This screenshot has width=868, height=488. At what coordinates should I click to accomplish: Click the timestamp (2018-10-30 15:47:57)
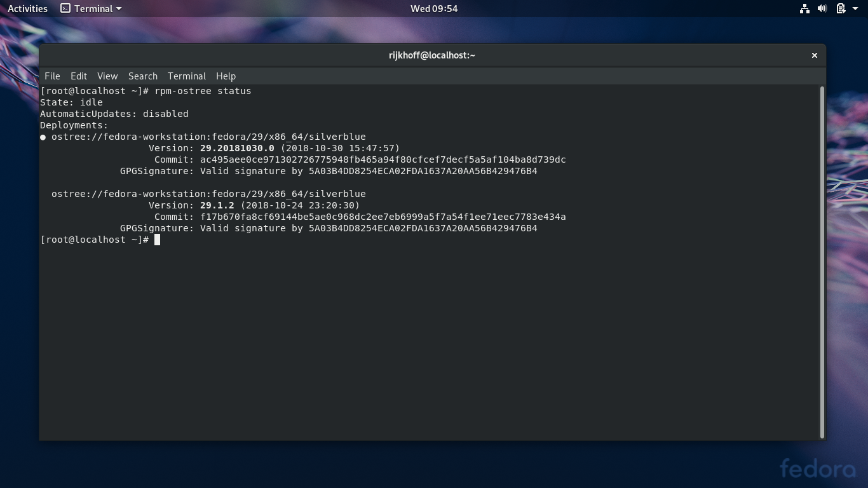point(340,148)
